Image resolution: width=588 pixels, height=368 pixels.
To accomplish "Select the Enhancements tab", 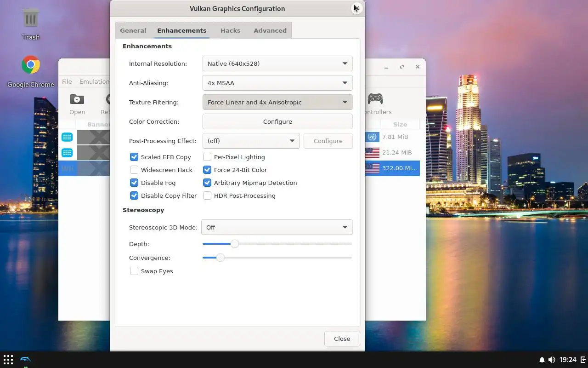I will click(x=182, y=30).
